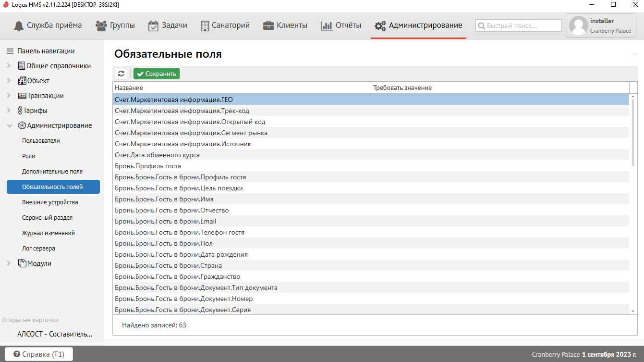
Task: Click the hamburger icon beside Панель навигации
Action: coord(10,51)
